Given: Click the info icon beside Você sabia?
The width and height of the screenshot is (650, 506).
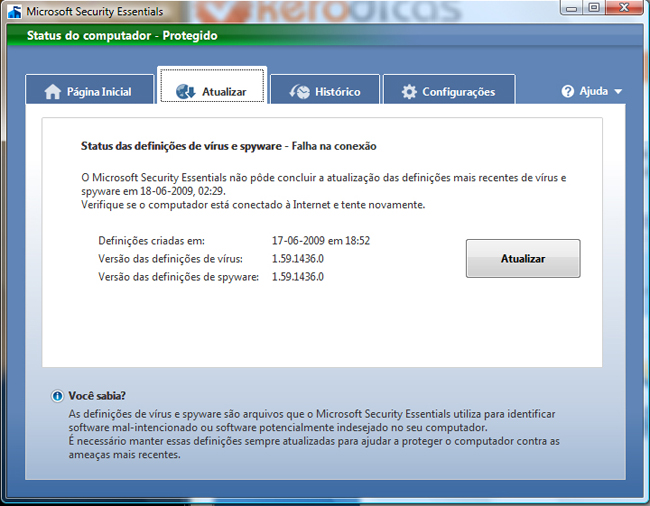Looking at the screenshot, I should click(x=57, y=396).
